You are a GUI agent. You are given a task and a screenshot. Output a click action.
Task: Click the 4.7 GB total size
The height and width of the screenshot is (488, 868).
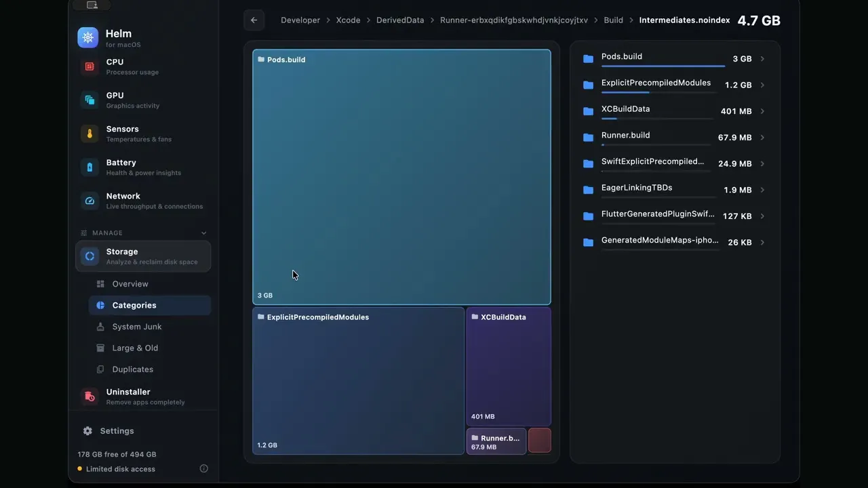click(x=759, y=20)
